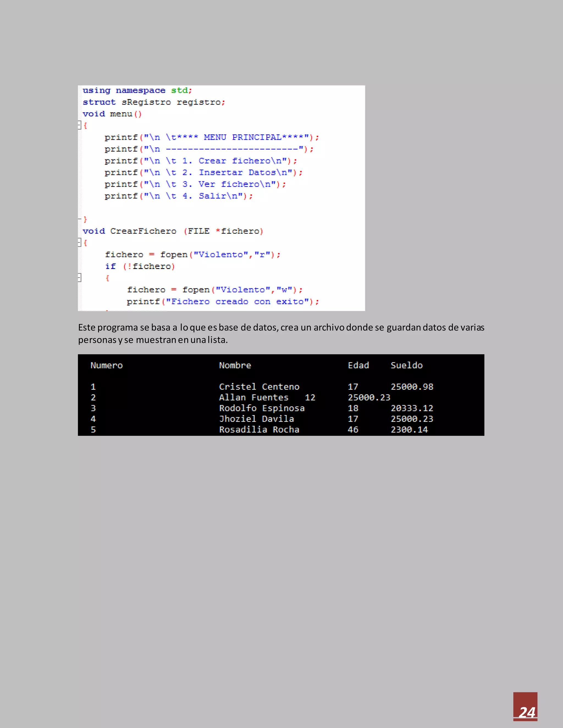Viewport: 563px width, 728px height.
Task: Click the 'using namespace std;' code line
Action: pos(137,90)
